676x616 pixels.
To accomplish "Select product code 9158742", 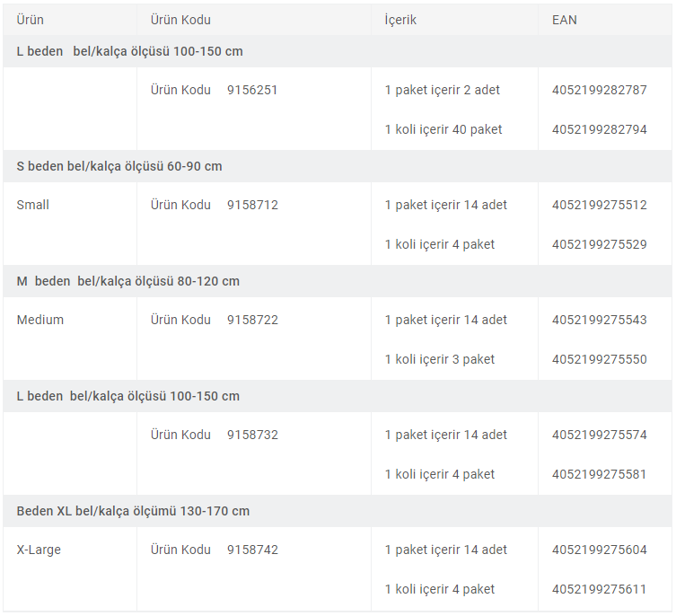I will coord(252,550).
